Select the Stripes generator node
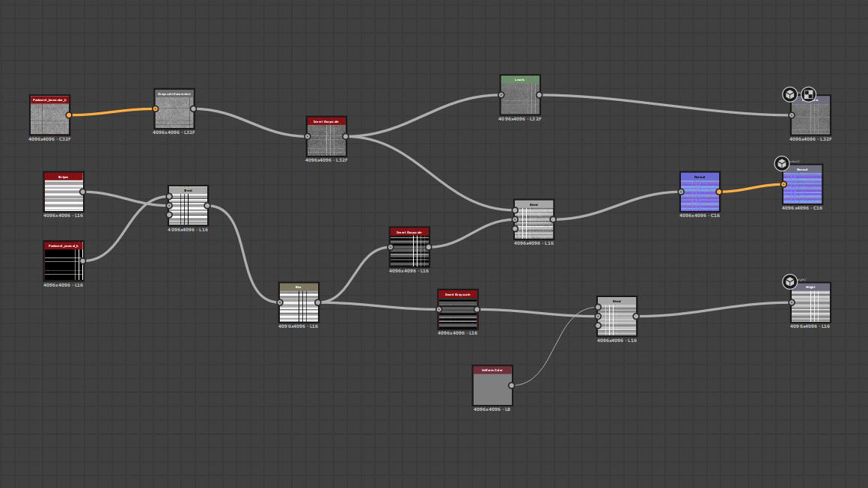Screen dimensions: 868x488 pos(64,193)
